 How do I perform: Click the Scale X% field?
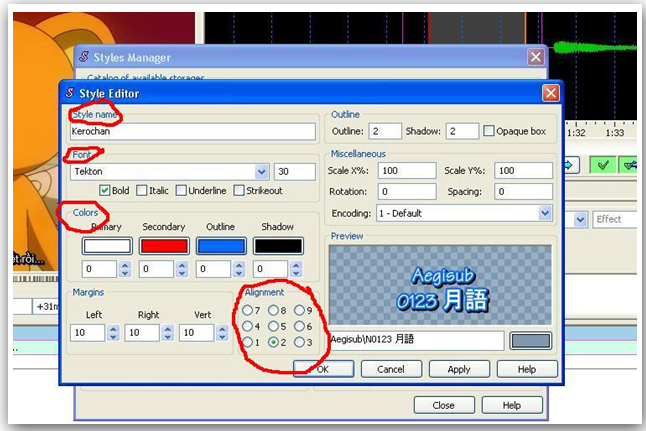click(407, 170)
